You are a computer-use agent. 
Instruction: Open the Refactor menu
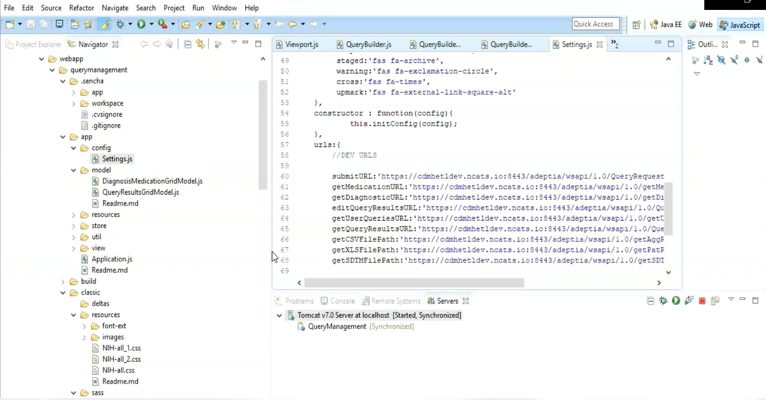click(82, 8)
